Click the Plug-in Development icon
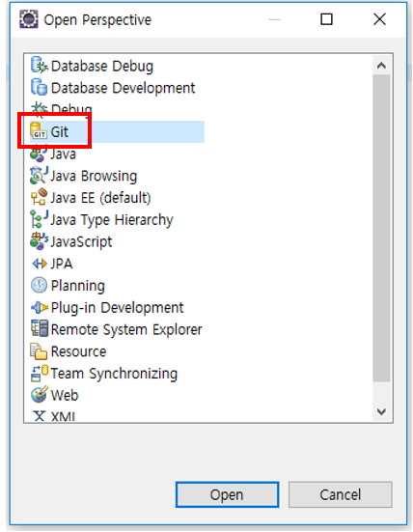Image resolution: width=413 pixels, height=532 pixels. [40, 307]
